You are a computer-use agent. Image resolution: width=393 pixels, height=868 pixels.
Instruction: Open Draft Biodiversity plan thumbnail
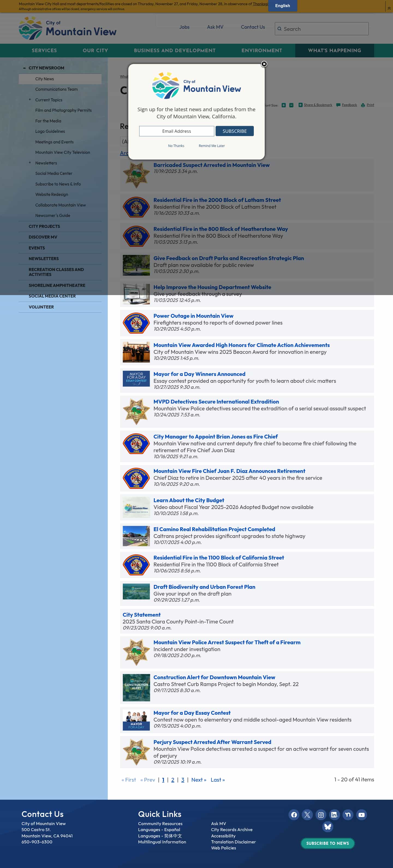click(136, 591)
